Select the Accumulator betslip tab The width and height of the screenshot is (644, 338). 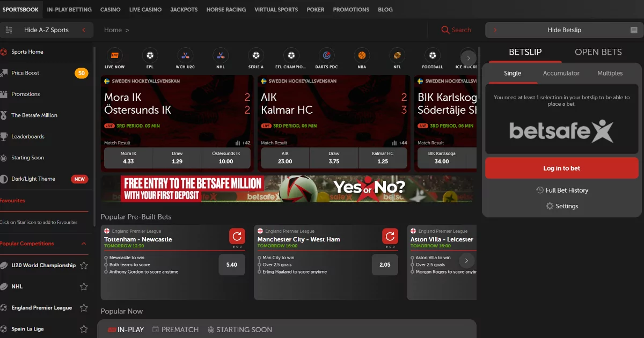[561, 74]
